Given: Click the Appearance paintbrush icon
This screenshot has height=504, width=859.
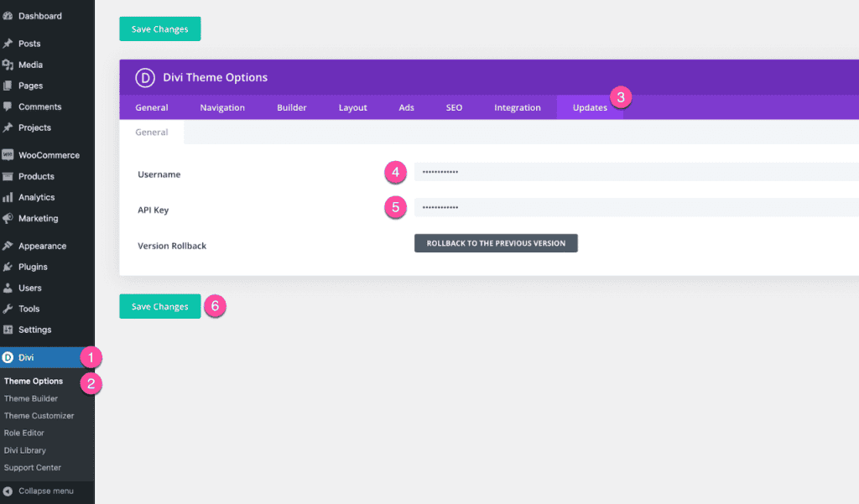Looking at the screenshot, I should 8,246.
